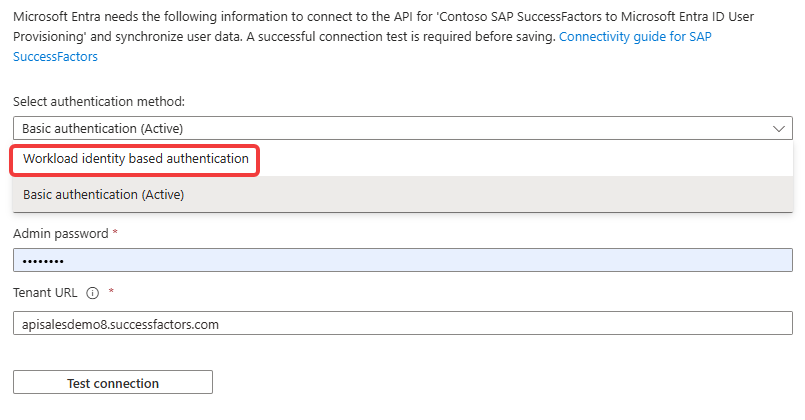Screen dimensions: 805x420
Task: Click the masked password dots
Action: point(43,261)
